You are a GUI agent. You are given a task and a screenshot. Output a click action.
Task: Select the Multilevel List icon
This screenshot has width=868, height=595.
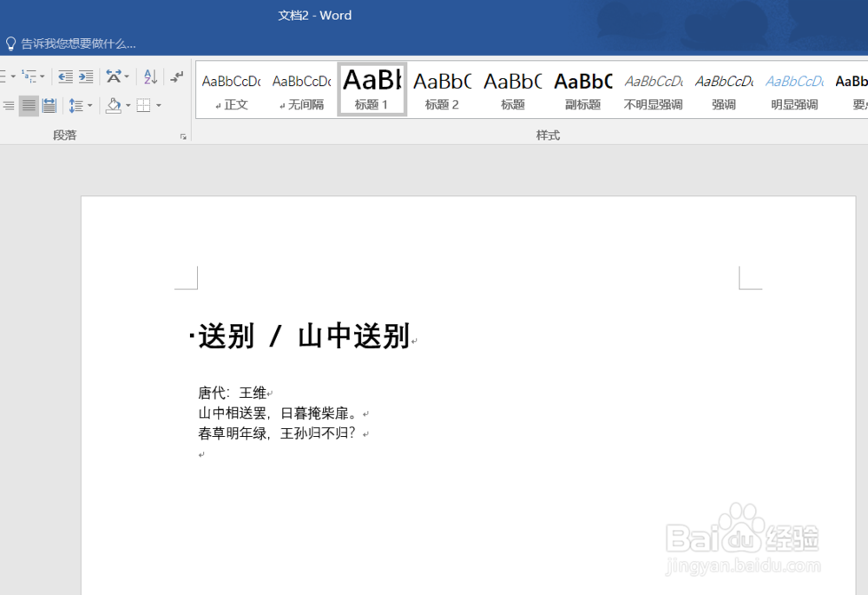coord(28,76)
